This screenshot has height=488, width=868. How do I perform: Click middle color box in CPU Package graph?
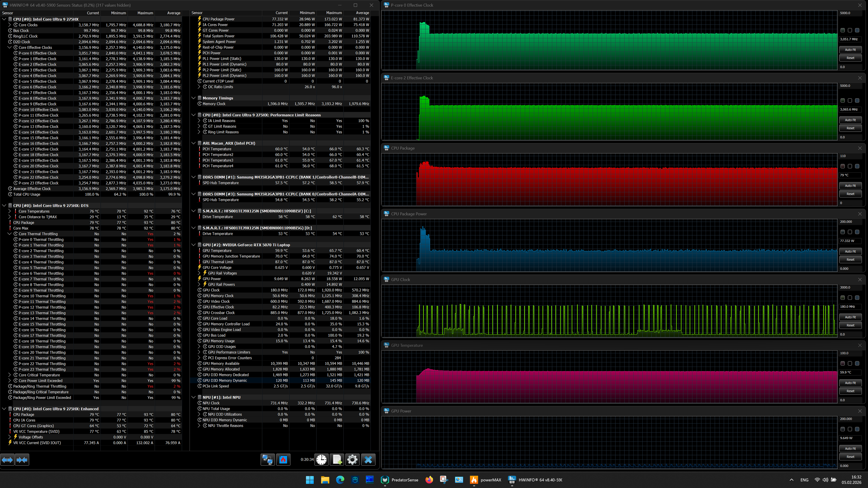point(850,166)
